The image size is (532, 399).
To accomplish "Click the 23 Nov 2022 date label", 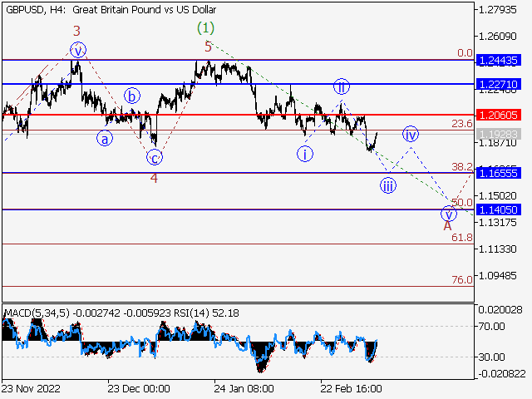I will click(x=31, y=388).
